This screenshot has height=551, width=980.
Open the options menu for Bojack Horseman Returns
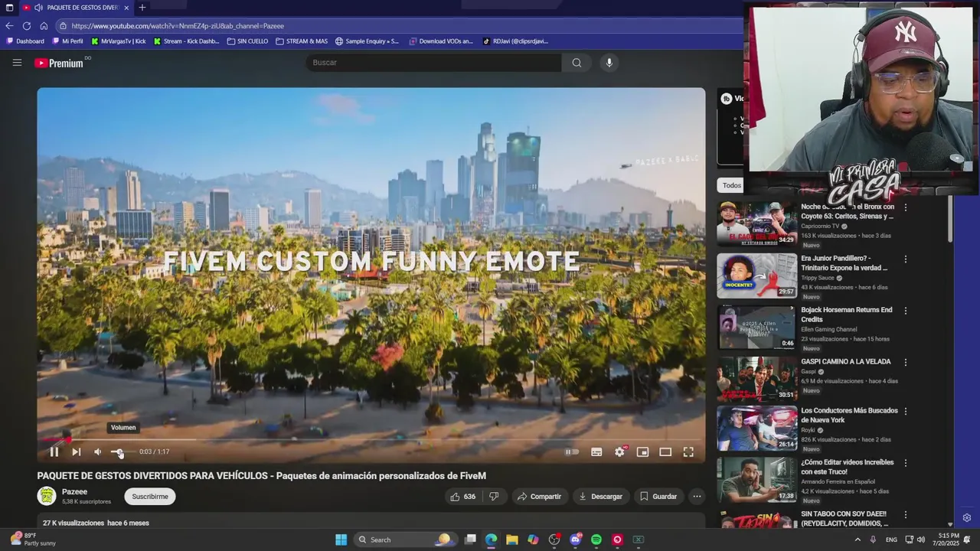coord(906,311)
